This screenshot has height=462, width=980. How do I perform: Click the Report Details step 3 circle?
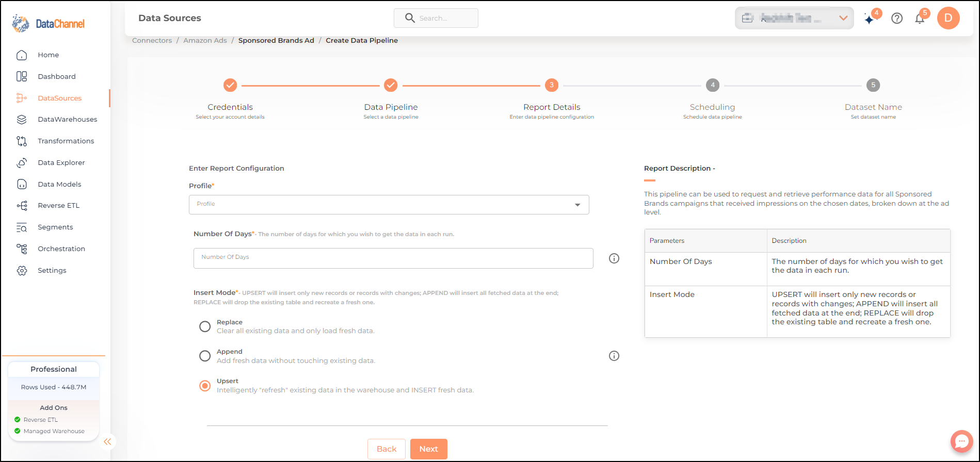(552, 85)
